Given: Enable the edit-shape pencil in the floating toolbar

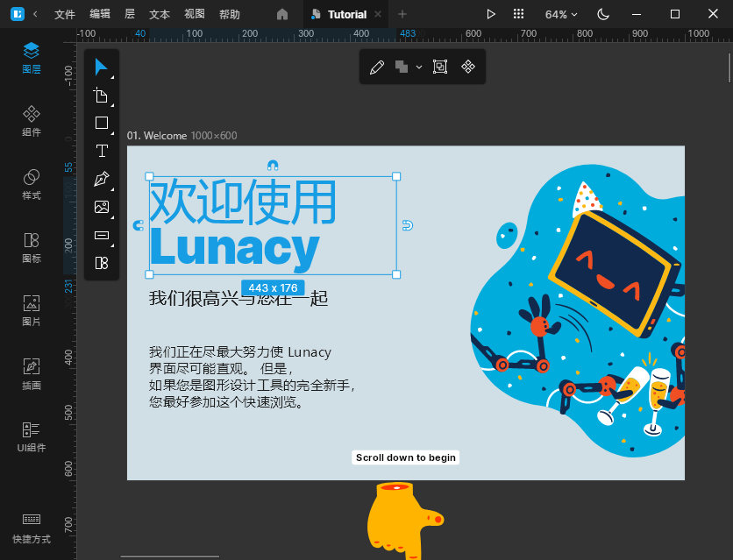Looking at the screenshot, I should [x=377, y=67].
